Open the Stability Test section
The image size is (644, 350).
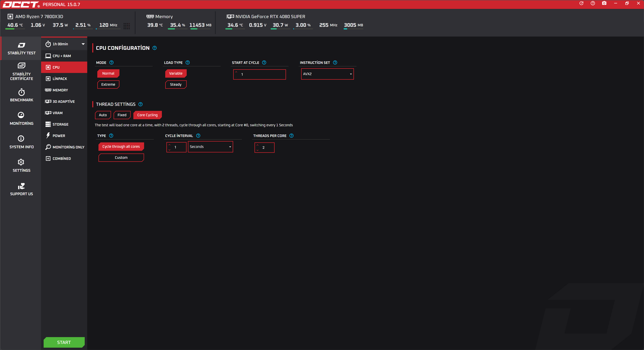(x=21, y=49)
